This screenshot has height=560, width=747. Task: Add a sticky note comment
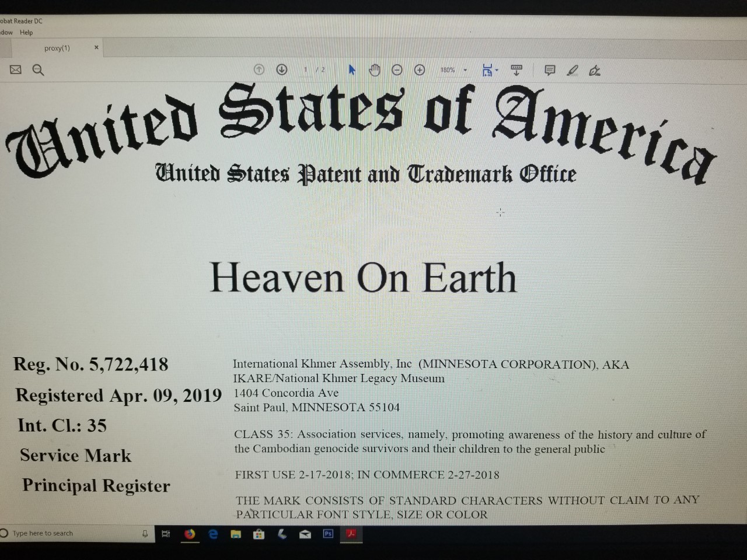550,70
